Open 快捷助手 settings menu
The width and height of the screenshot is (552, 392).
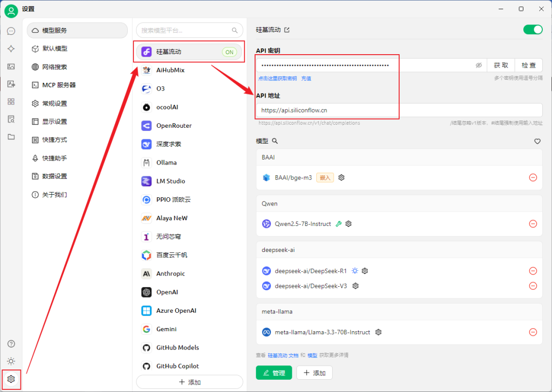pos(77,158)
